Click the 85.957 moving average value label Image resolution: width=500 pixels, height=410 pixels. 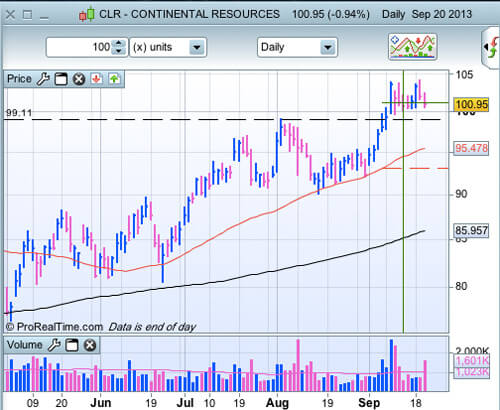click(x=471, y=231)
